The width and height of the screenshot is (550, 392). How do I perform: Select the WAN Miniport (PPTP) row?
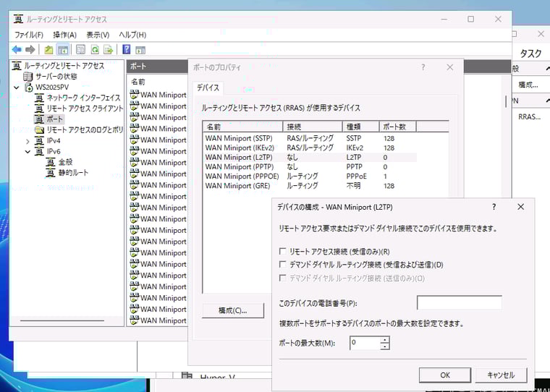310,167
